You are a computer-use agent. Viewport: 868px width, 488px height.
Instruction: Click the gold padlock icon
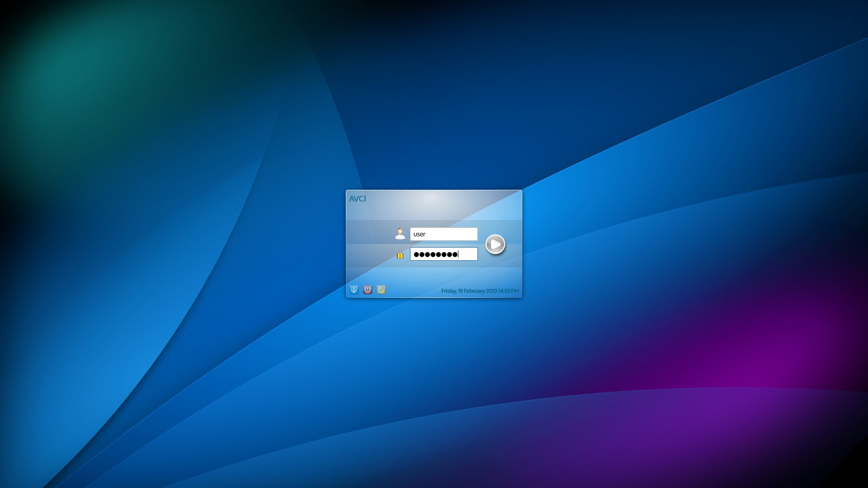pyautogui.click(x=400, y=254)
